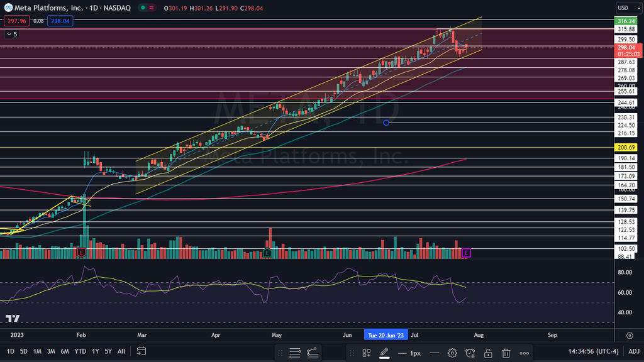The height and width of the screenshot is (362, 644).
Task: Click the trash icon to delete the drawing
Action: pos(506,353)
